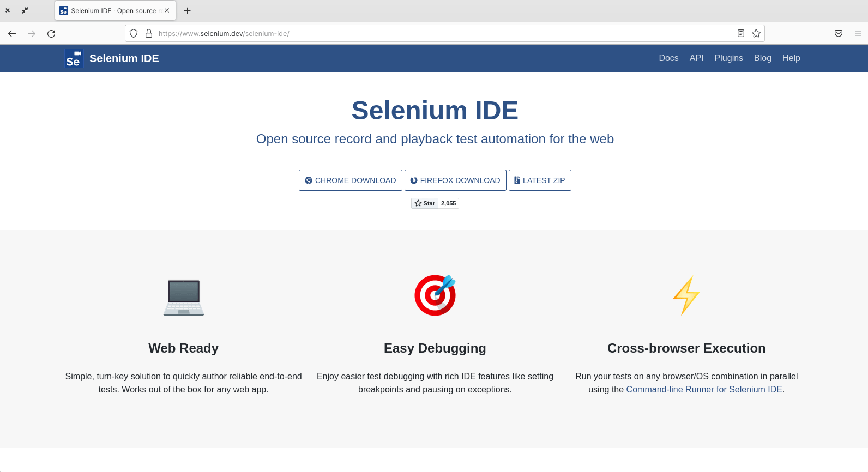This screenshot has height=472, width=868.
Task: Open the tracking protection shield icon
Action: (x=134, y=33)
